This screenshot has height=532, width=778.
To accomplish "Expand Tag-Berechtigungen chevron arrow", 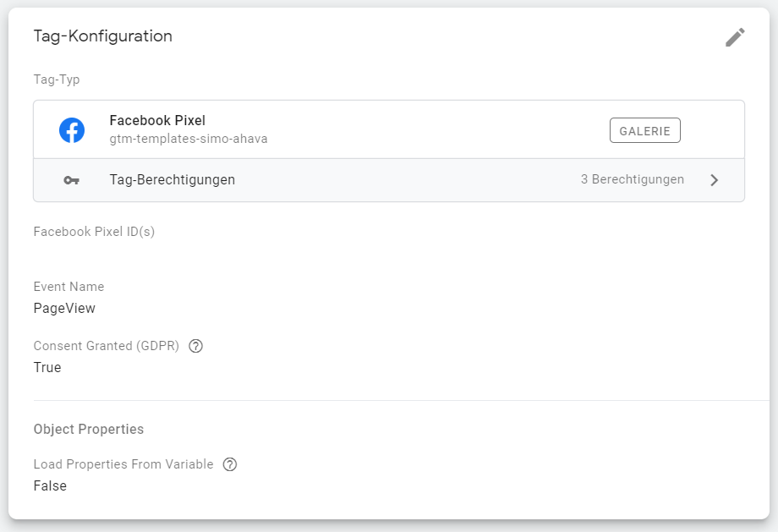I will tap(714, 180).
